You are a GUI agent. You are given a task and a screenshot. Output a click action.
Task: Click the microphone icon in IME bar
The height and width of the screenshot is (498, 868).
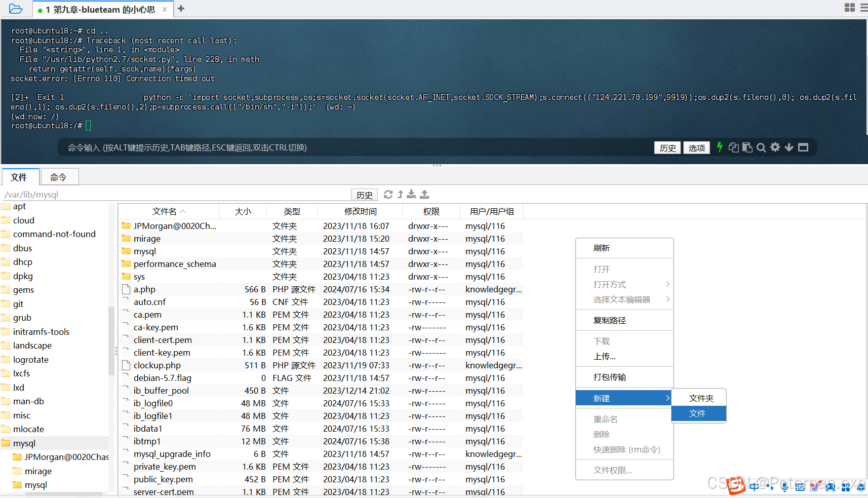tap(784, 487)
